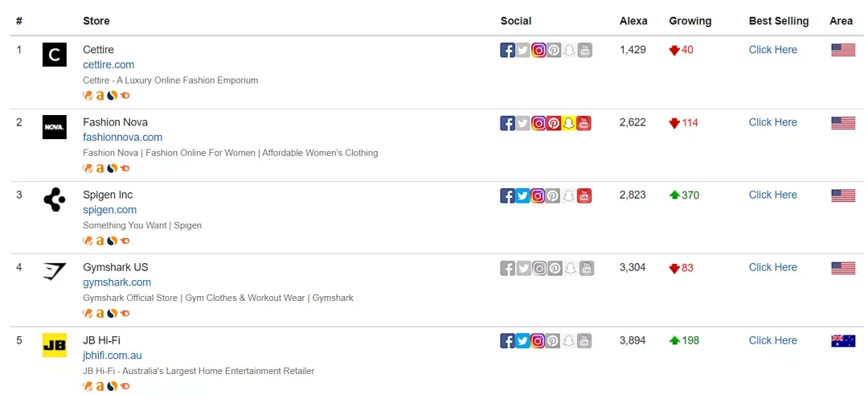Open JB Hi-Fi's 'Click Here' link
The height and width of the screenshot is (395, 868).
click(x=772, y=340)
